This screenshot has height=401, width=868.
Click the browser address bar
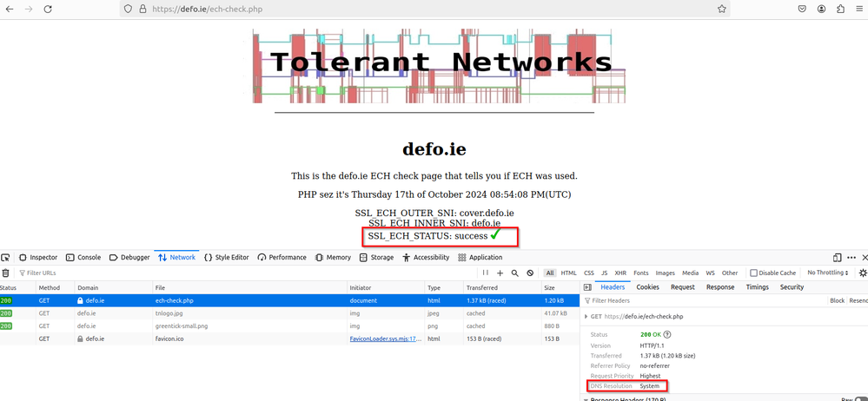[x=425, y=9]
